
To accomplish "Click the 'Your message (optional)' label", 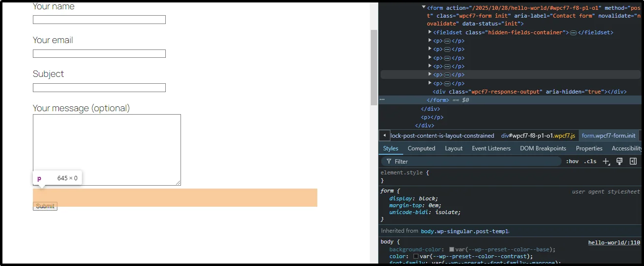I will point(81,108).
